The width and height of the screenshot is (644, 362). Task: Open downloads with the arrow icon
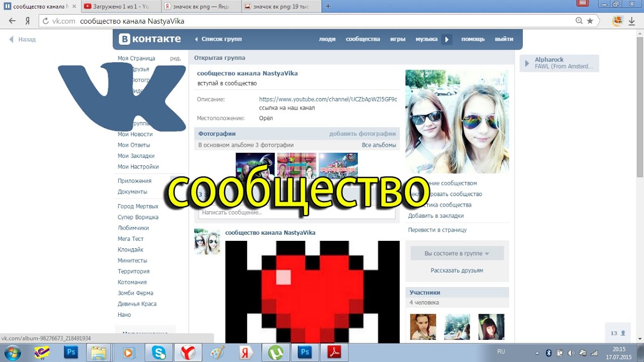pyautogui.click(x=631, y=21)
